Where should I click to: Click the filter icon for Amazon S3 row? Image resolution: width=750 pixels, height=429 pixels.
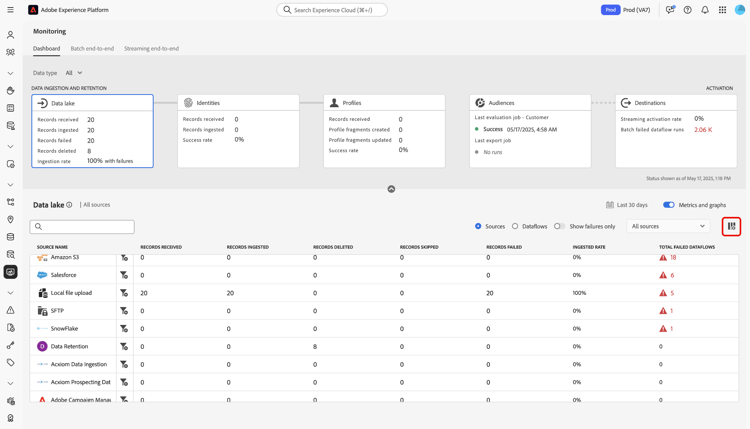tap(124, 257)
